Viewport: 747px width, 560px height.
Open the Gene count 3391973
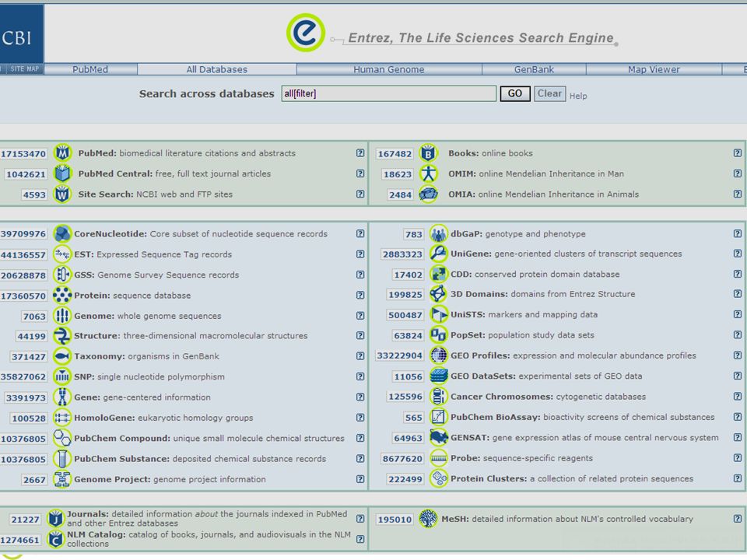(26, 397)
